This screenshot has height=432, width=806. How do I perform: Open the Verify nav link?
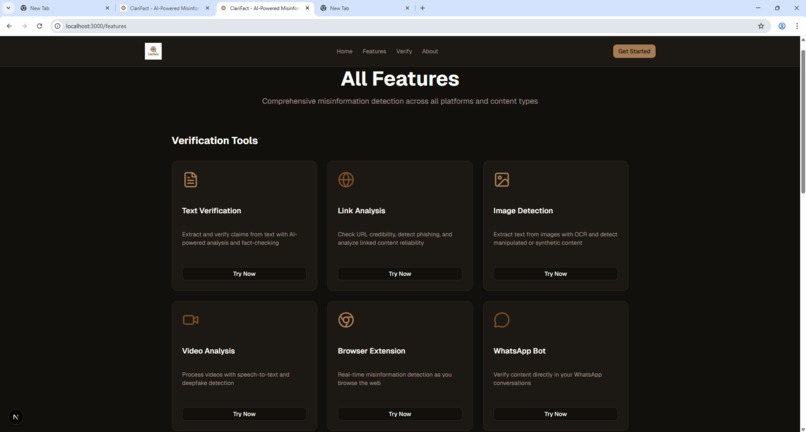coord(404,51)
